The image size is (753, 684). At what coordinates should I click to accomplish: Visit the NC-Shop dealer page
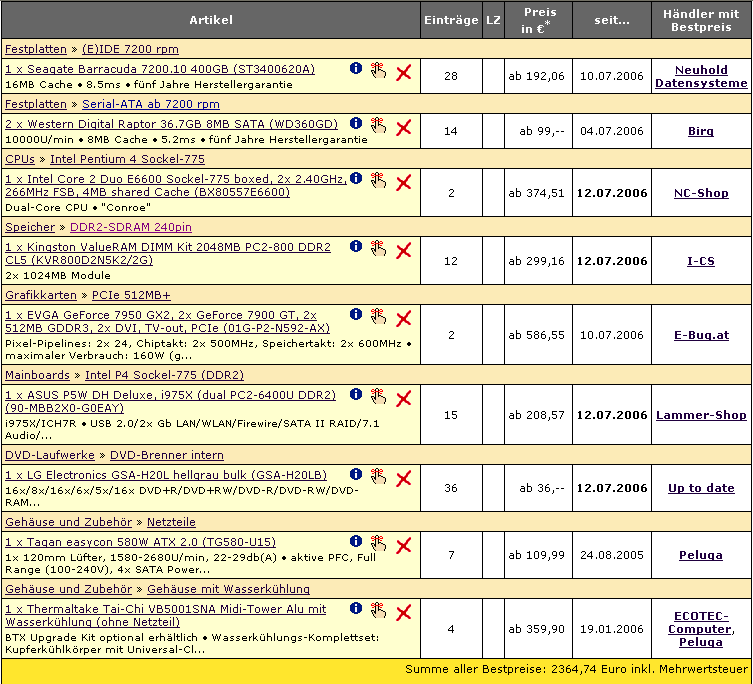click(x=701, y=193)
